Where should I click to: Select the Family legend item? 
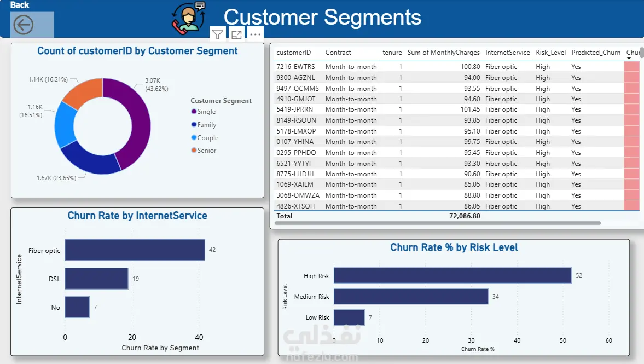204,124
